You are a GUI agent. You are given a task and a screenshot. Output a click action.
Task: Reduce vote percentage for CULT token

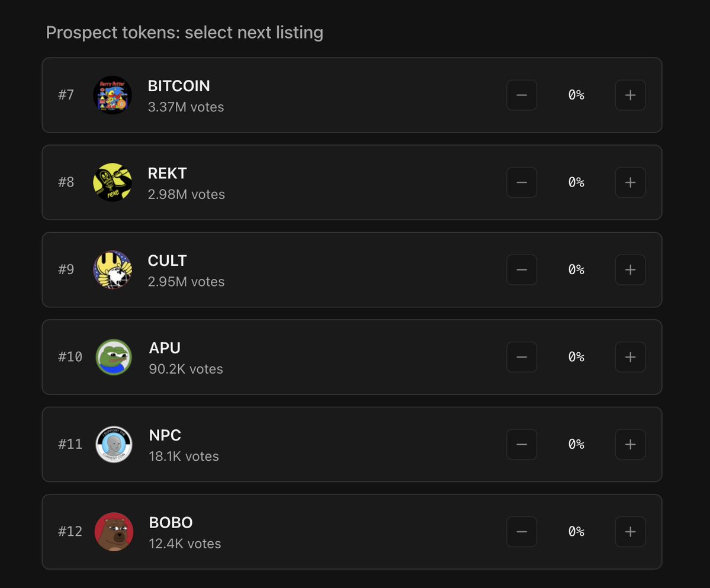click(x=522, y=270)
